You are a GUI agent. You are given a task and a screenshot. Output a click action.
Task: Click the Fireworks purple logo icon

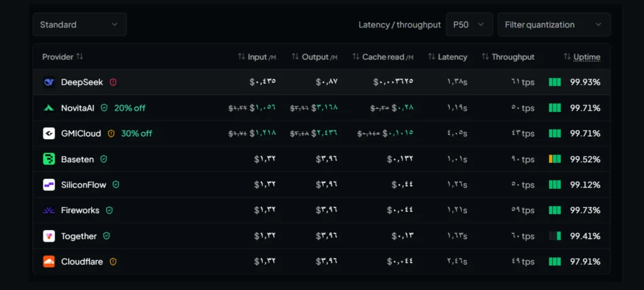coord(49,210)
